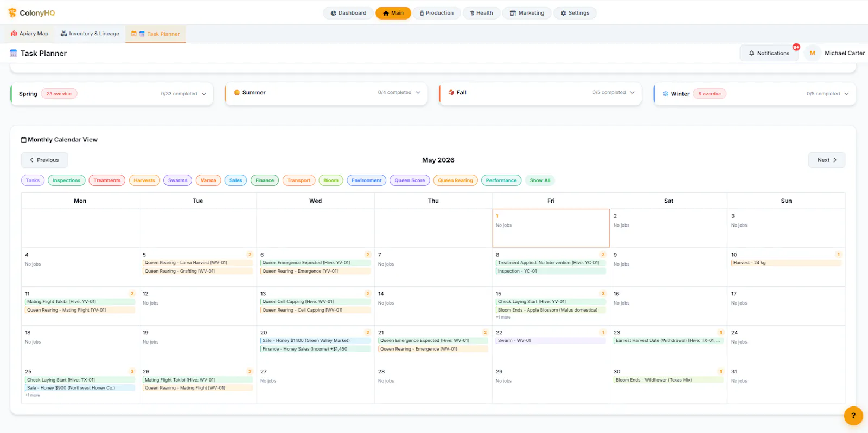Toggle the Swarms filter chip

tap(177, 180)
